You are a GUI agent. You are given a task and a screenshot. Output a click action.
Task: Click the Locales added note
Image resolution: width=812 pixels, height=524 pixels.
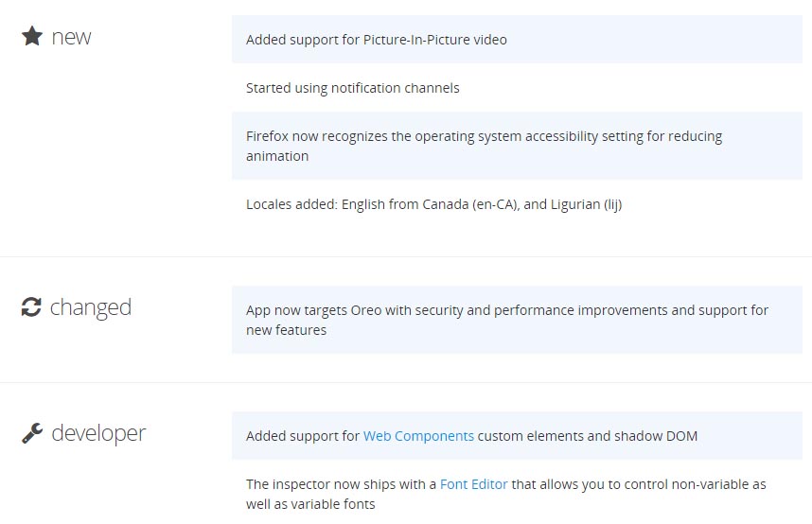tap(517, 204)
